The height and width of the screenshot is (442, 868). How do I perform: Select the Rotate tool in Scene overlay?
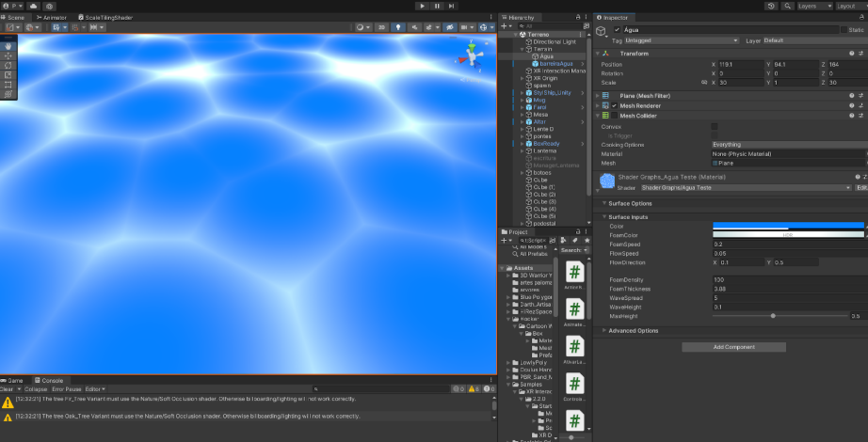8,65
